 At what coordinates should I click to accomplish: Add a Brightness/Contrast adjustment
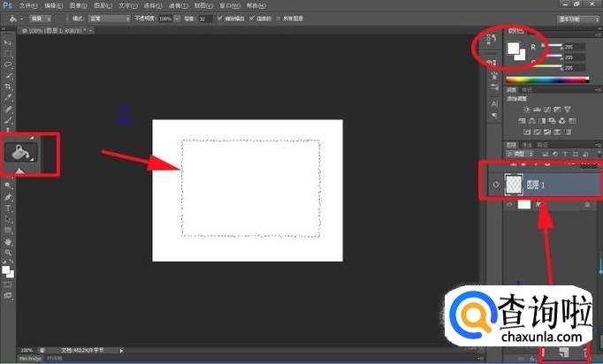[x=526, y=110]
